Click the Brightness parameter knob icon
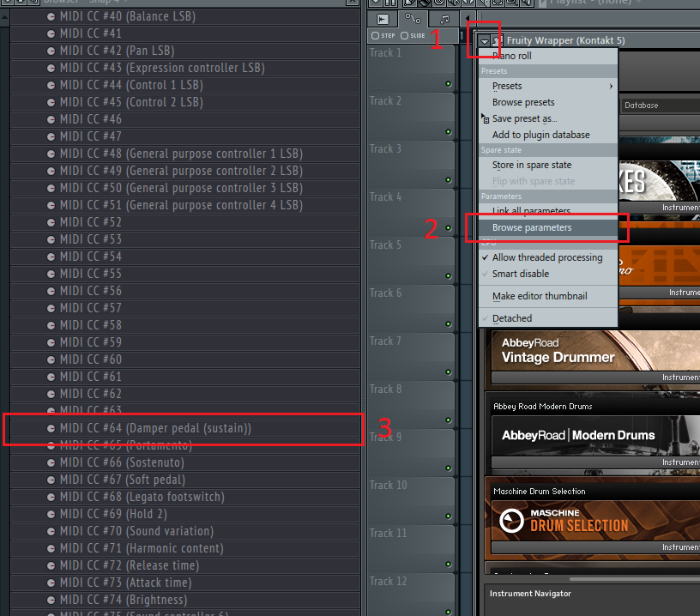The width and height of the screenshot is (700, 616). click(x=51, y=600)
